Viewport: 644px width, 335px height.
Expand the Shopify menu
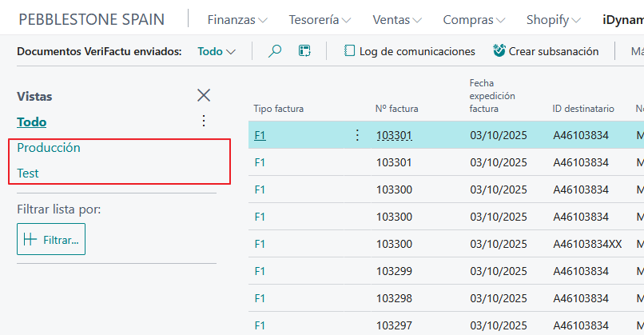coord(554,20)
